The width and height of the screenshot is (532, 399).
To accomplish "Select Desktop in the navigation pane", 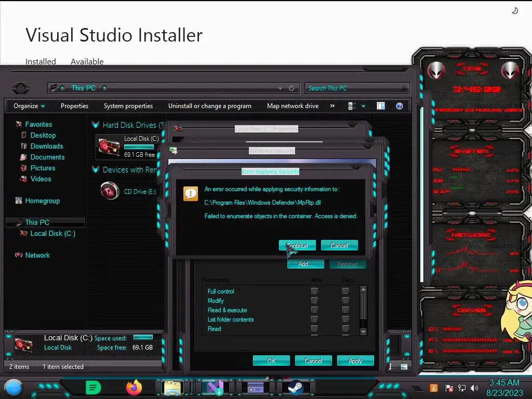I will tap(43, 135).
